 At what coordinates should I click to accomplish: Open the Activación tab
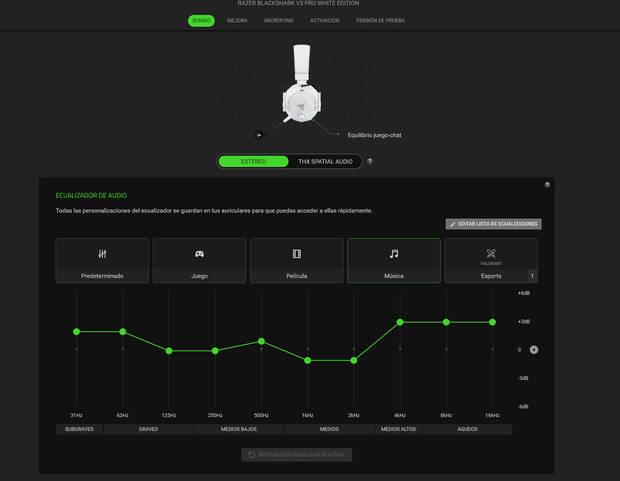(325, 20)
